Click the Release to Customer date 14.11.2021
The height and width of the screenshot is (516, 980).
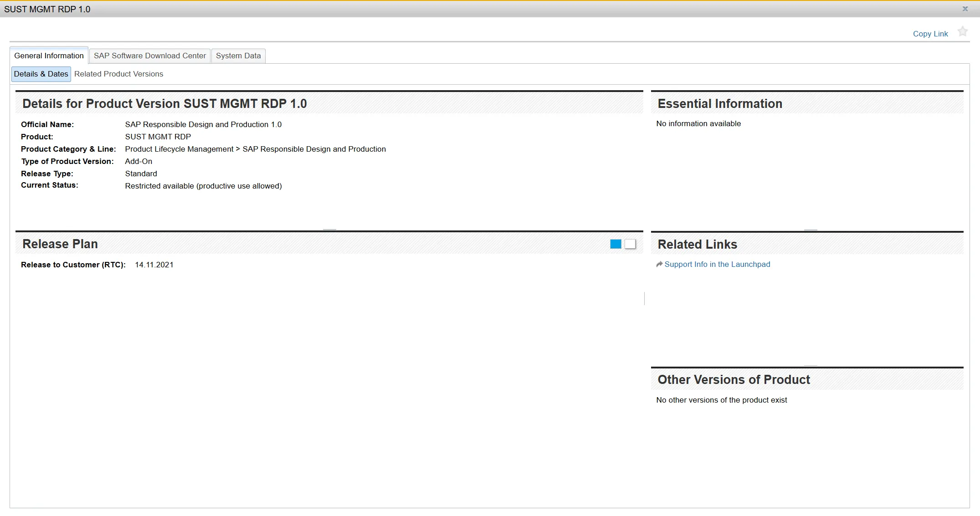tap(154, 265)
